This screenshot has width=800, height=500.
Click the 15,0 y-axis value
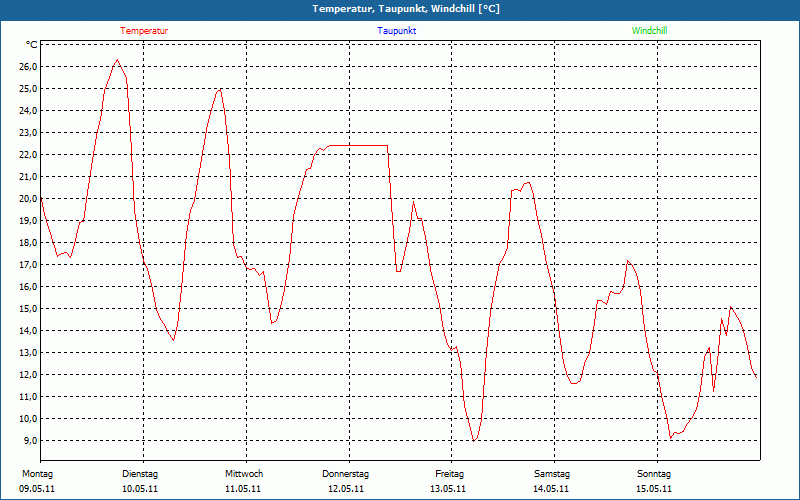click(28, 308)
